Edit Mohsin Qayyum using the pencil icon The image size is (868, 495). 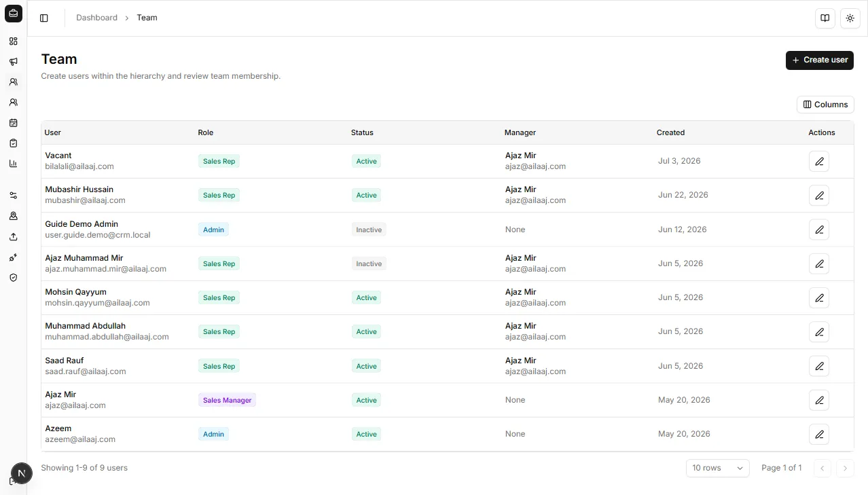click(x=819, y=297)
